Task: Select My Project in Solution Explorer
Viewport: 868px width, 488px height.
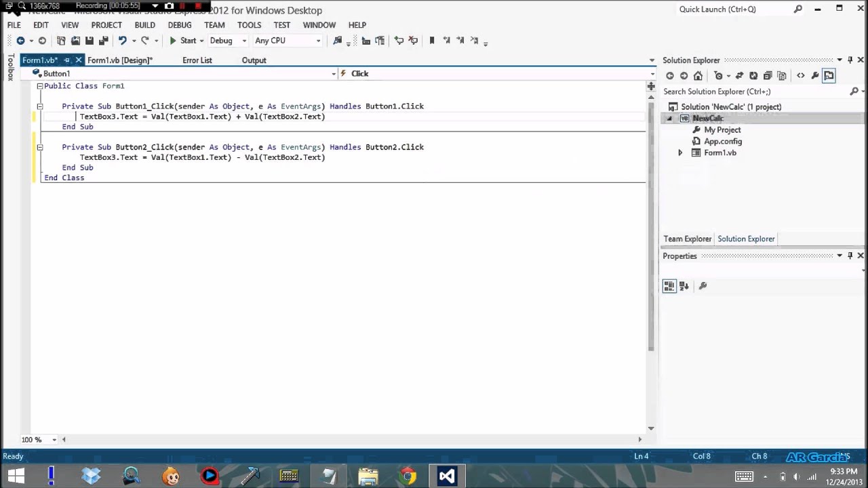Action: click(x=722, y=130)
